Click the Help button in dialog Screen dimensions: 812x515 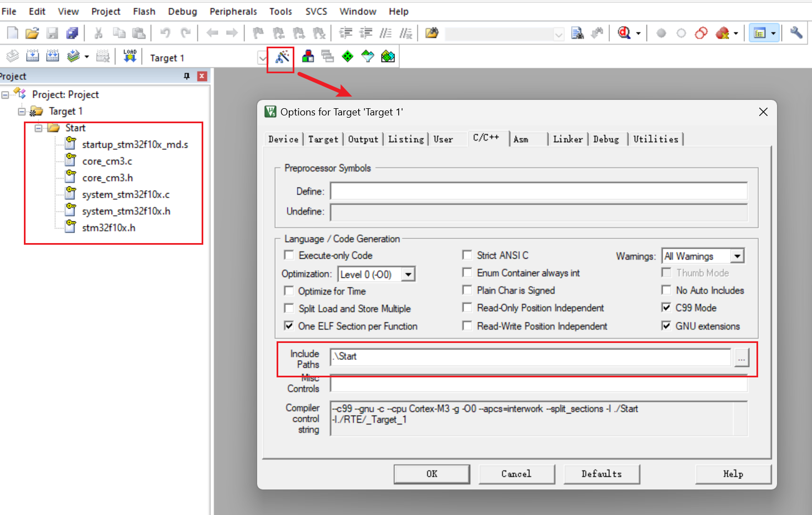(733, 474)
